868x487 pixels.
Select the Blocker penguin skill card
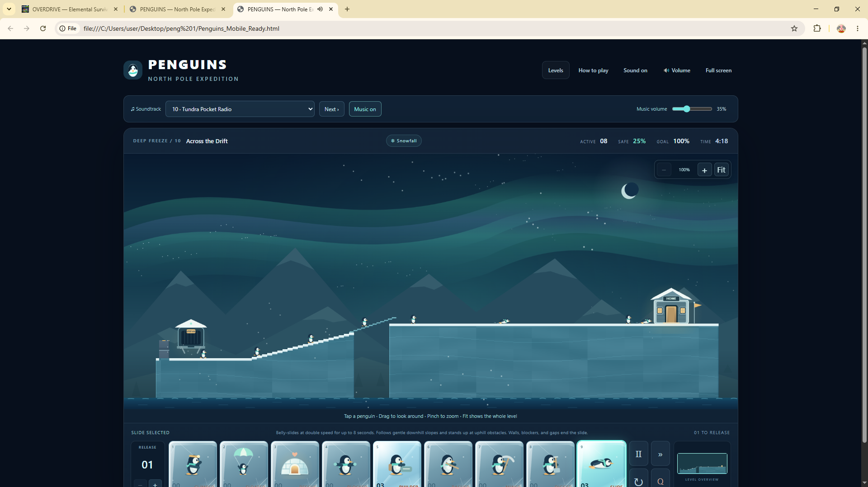pos(346,464)
